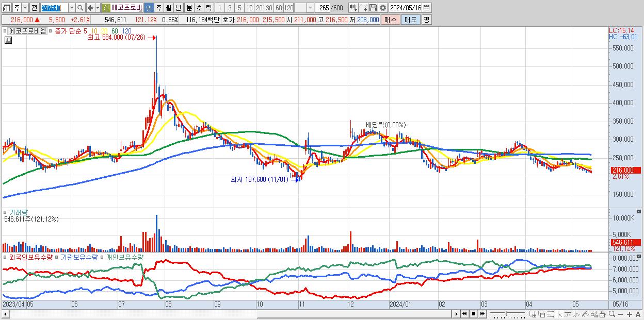Choose the 10 interval button
This screenshot has width=644, height=320.
[x=249, y=8]
